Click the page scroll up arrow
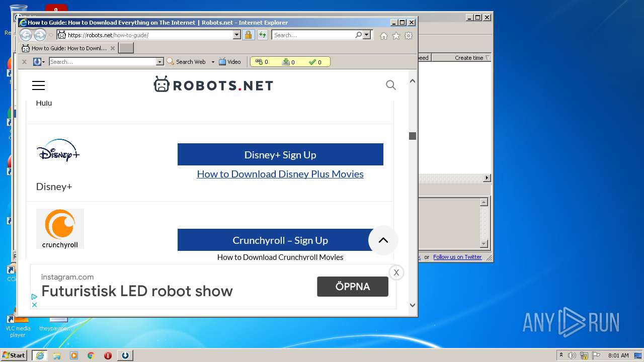 tap(413, 81)
